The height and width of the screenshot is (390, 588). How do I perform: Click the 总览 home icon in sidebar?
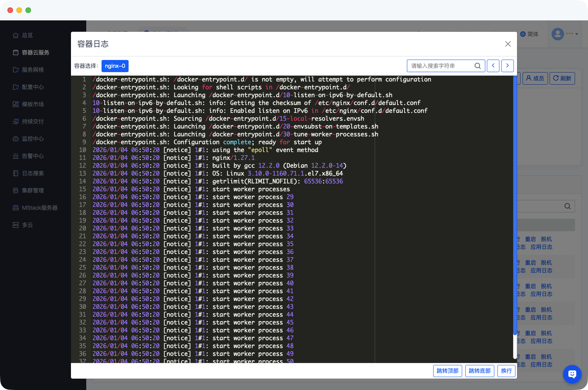[x=16, y=35]
